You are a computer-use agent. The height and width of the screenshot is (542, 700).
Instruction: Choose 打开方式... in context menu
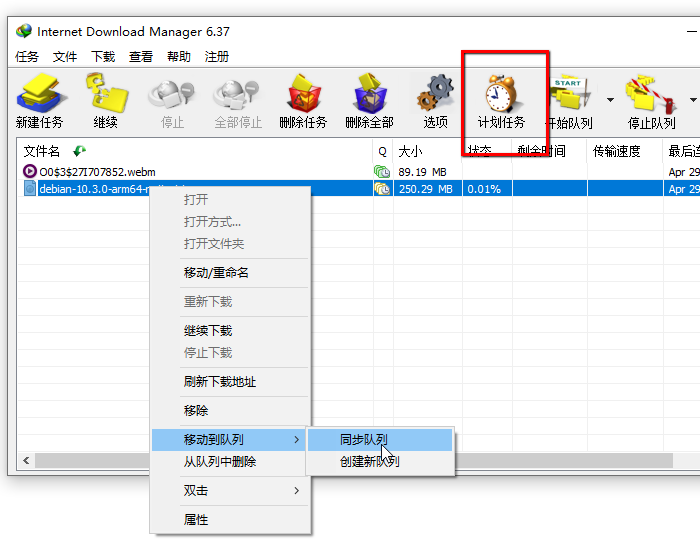click(x=230, y=221)
